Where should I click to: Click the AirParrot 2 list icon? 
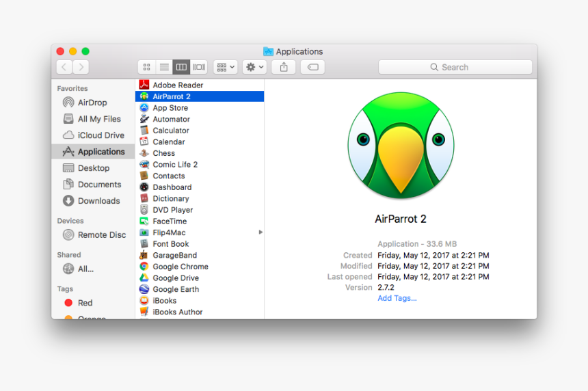tap(144, 96)
